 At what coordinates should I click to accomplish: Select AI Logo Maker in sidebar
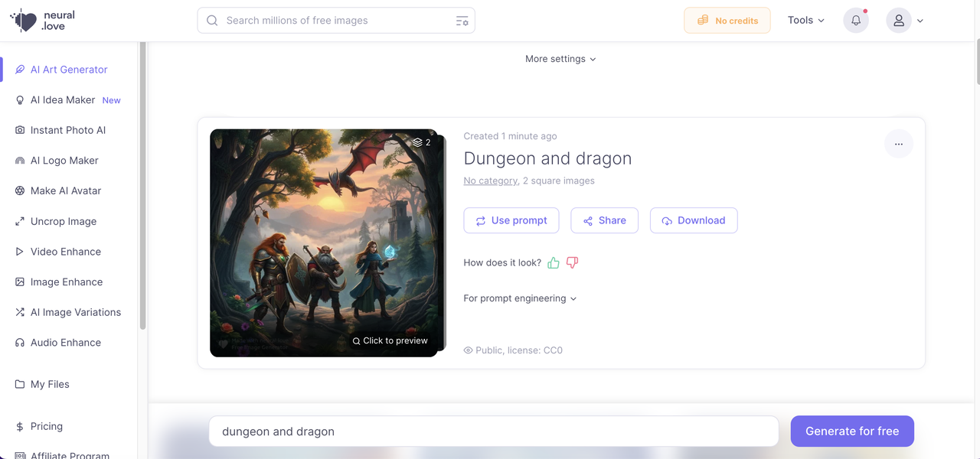pos(64,161)
